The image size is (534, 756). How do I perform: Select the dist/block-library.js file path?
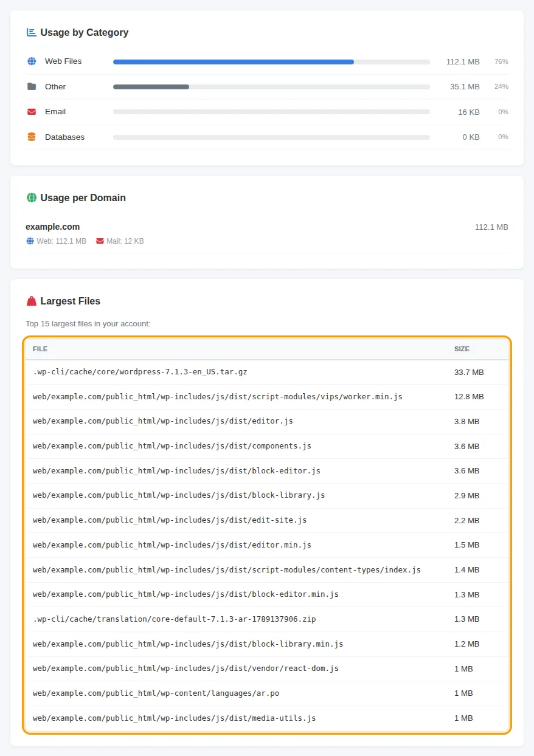[x=179, y=495]
